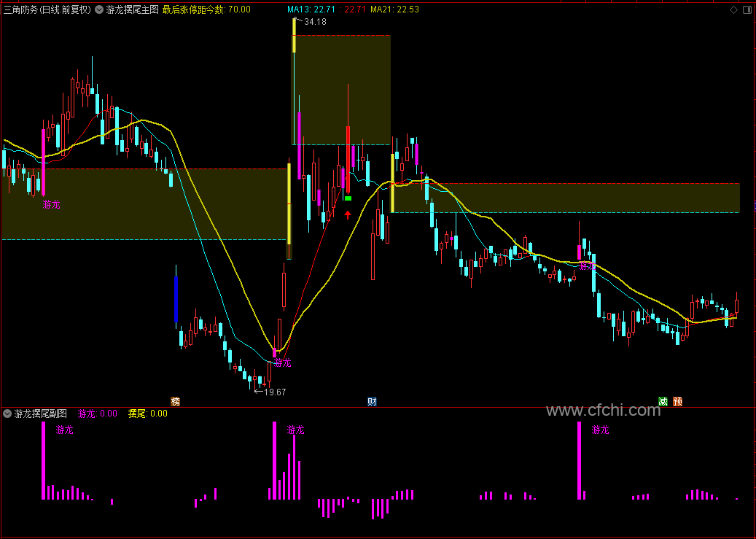The width and height of the screenshot is (756, 539).
Task: Click the MA21: 22.53 label
Action: 394,9
